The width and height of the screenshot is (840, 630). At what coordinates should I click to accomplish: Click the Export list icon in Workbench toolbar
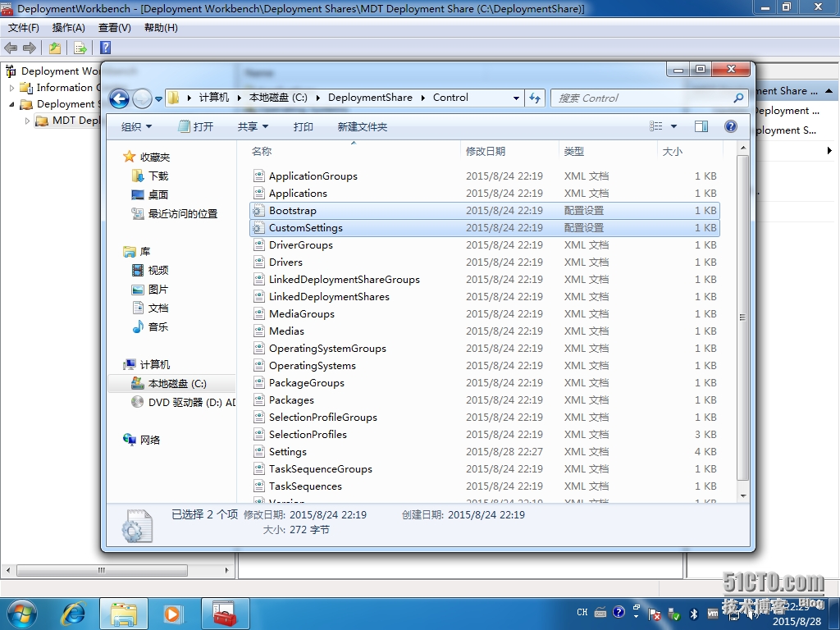80,48
